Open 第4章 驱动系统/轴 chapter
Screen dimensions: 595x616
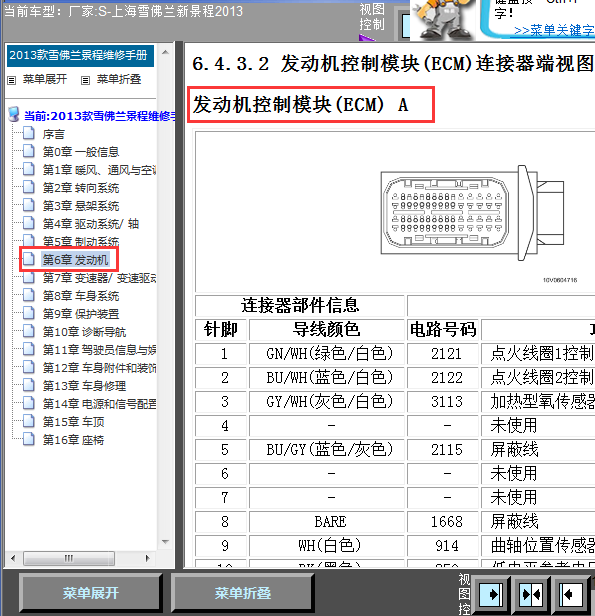click(x=91, y=224)
